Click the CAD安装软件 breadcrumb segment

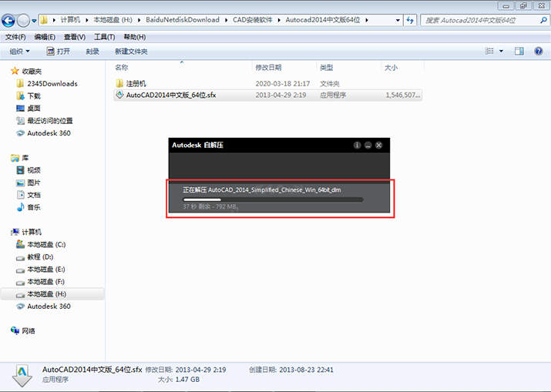pos(252,20)
